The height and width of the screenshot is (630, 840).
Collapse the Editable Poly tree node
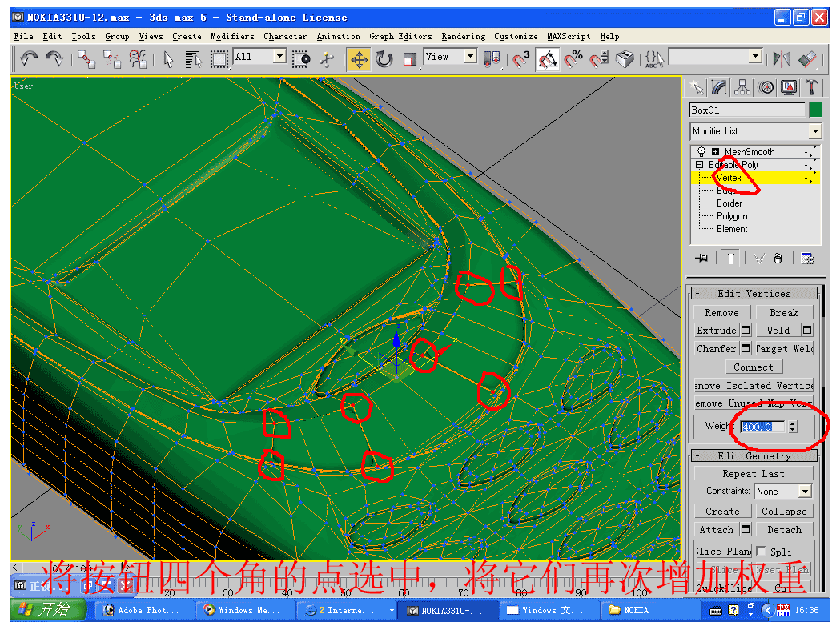coord(699,165)
